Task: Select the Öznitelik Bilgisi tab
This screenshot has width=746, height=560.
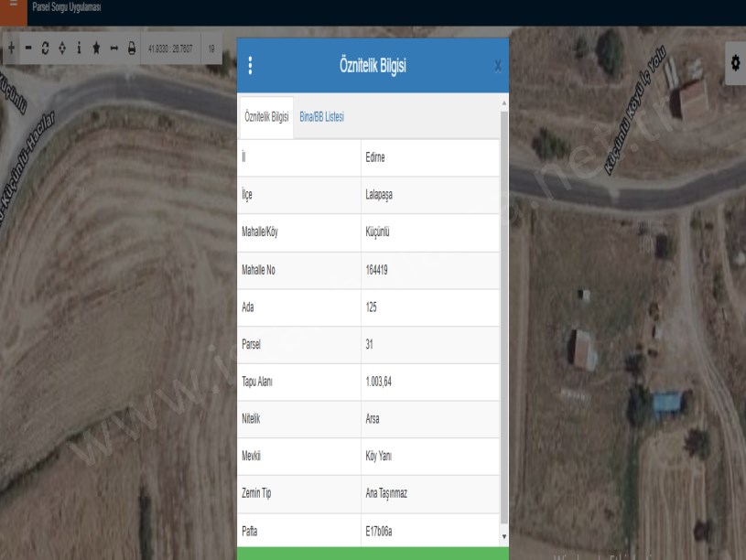Action: click(266, 117)
